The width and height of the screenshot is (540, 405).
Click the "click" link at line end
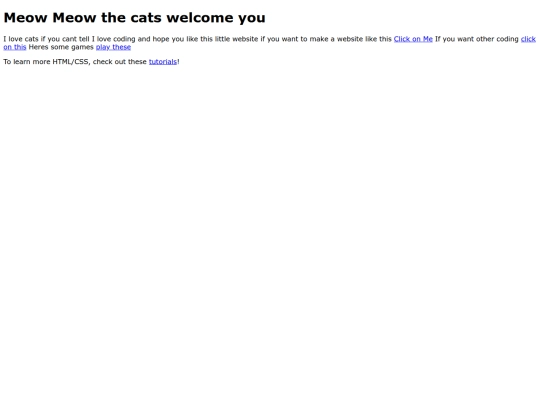tap(528, 39)
